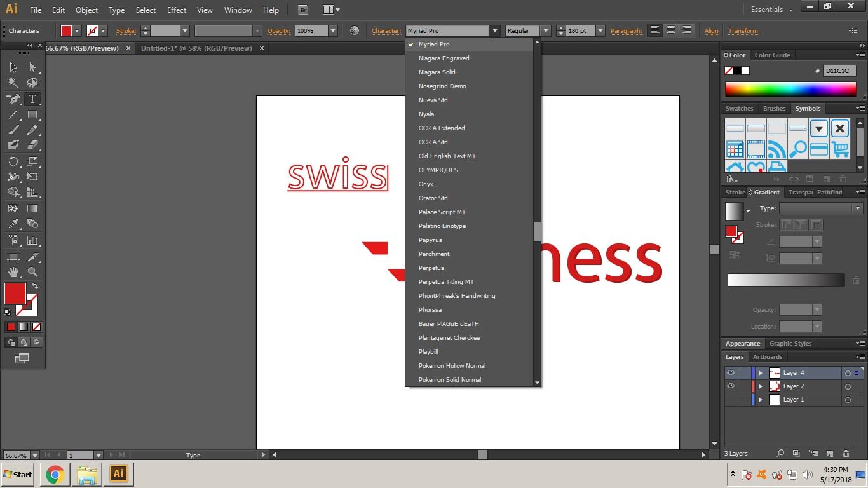Select the Blend tool

[32, 224]
